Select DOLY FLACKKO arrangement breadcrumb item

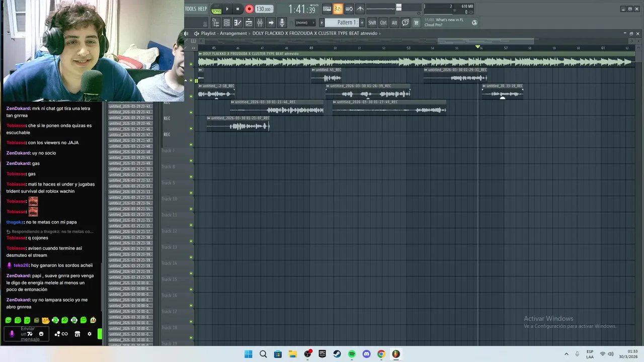[x=314, y=33]
